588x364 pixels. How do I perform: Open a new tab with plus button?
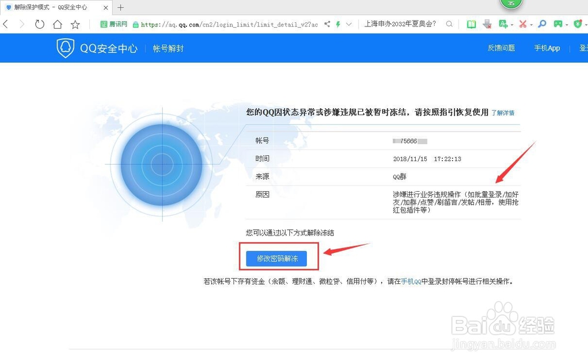click(121, 8)
